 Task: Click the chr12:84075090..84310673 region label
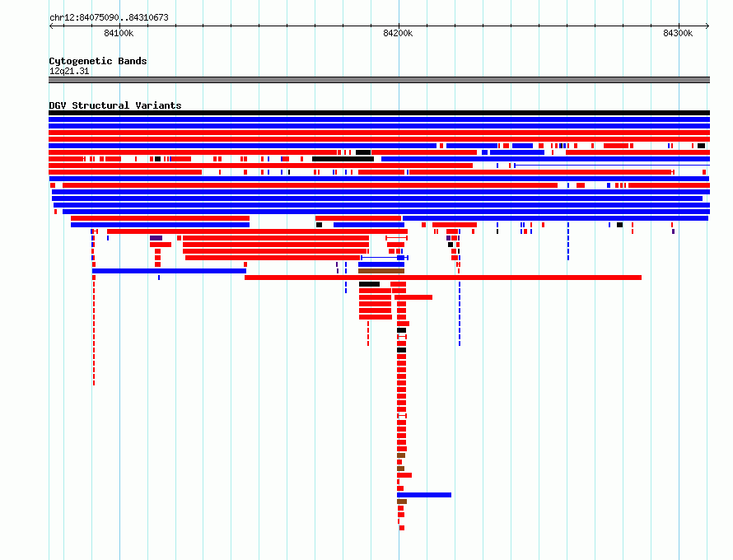pyautogui.click(x=109, y=17)
